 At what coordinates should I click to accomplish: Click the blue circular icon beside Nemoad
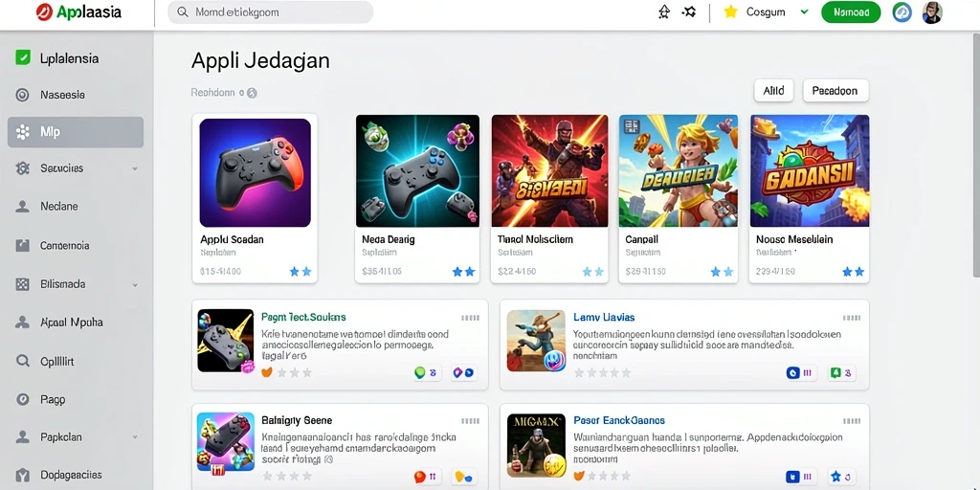click(x=902, y=11)
